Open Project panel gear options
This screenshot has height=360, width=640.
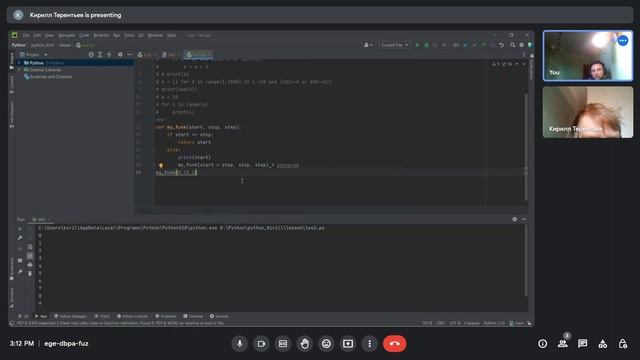pyautogui.click(x=120, y=54)
